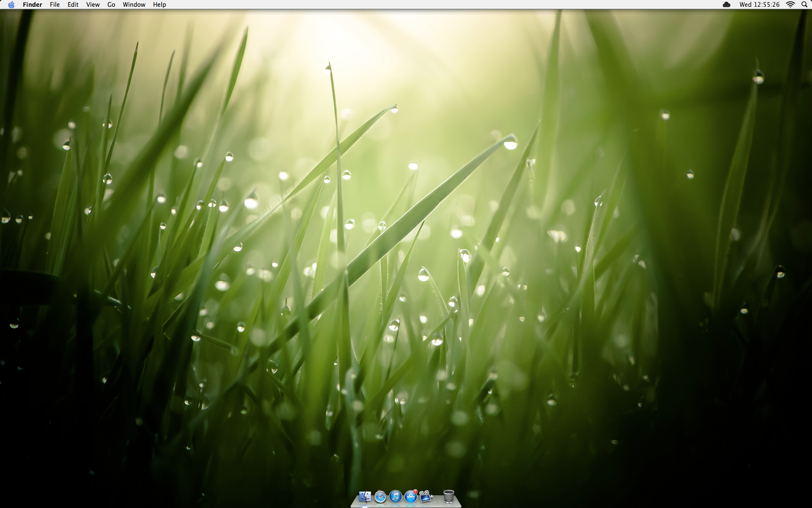812x508 pixels.
Task: Open the Wi-Fi status menu
Action: (790, 5)
